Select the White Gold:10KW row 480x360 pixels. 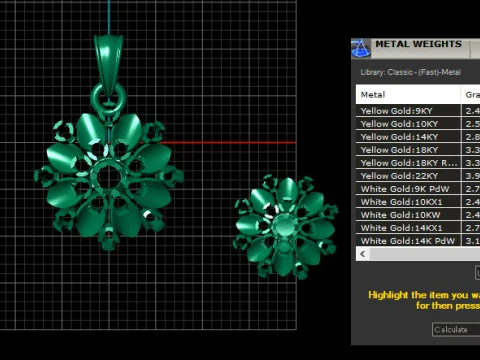tap(418, 215)
